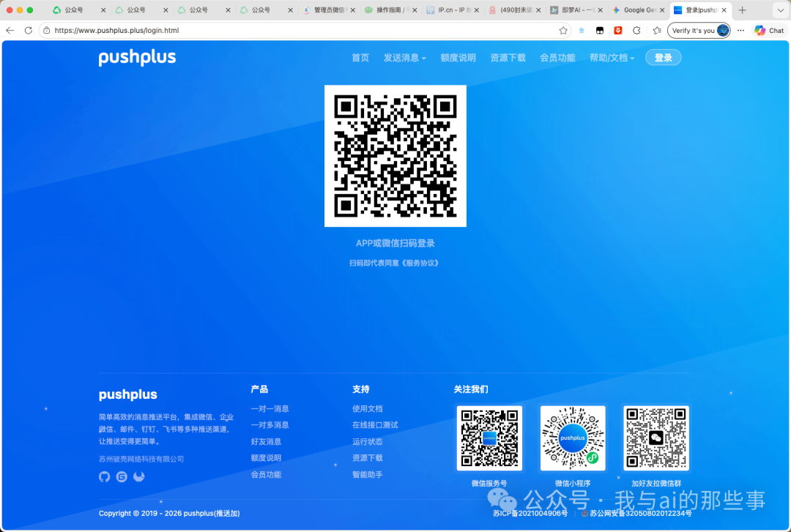This screenshot has height=532, width=791.
Task: Reload the page with the refresh icon
Action: pos(29,30)
